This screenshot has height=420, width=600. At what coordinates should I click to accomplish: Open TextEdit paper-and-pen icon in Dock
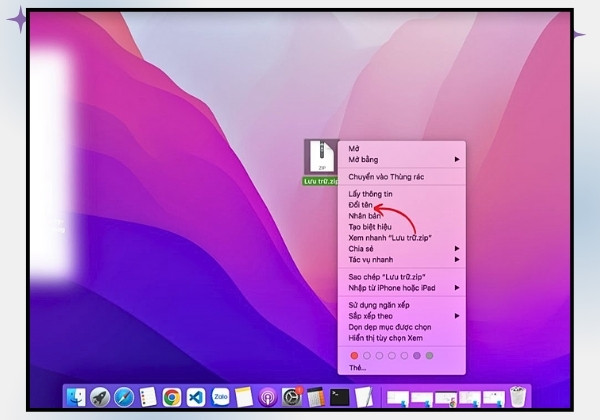tap(364, 397)
